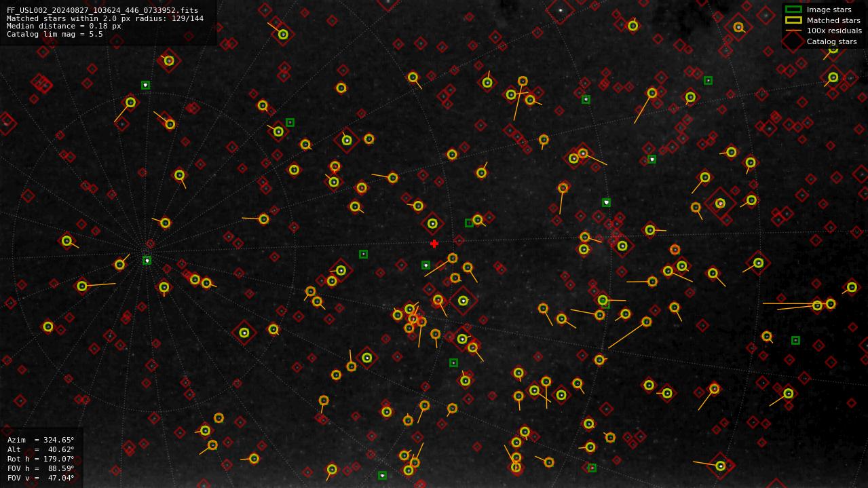Click the green Image stars legend box
This screenshot has width=868, height=488.
coord(793,10)
